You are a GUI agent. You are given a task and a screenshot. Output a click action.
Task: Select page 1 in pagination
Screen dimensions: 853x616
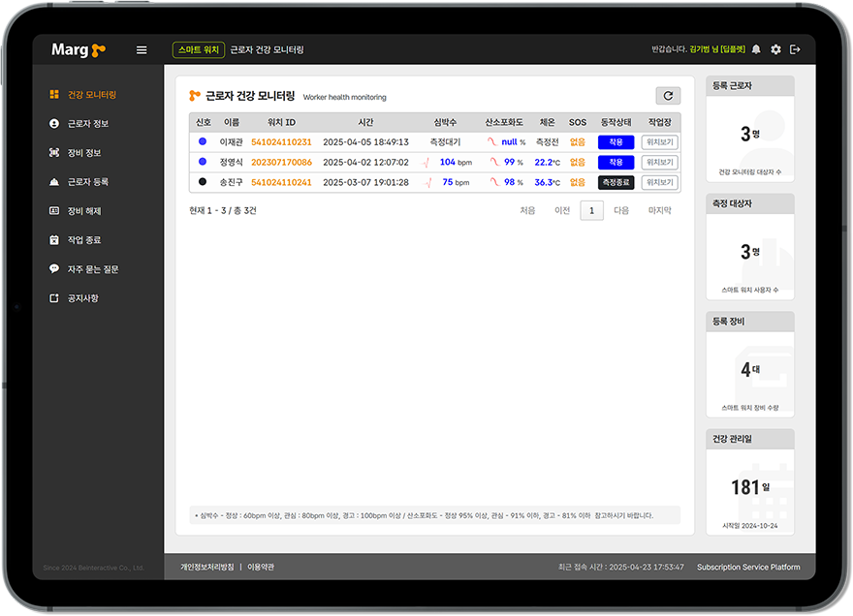point(592,210)
